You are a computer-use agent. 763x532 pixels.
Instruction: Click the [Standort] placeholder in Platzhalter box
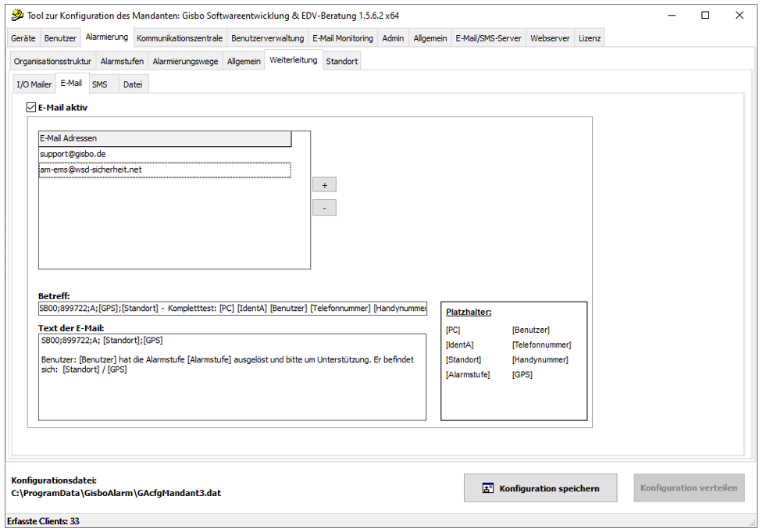[x=463, y=359]
